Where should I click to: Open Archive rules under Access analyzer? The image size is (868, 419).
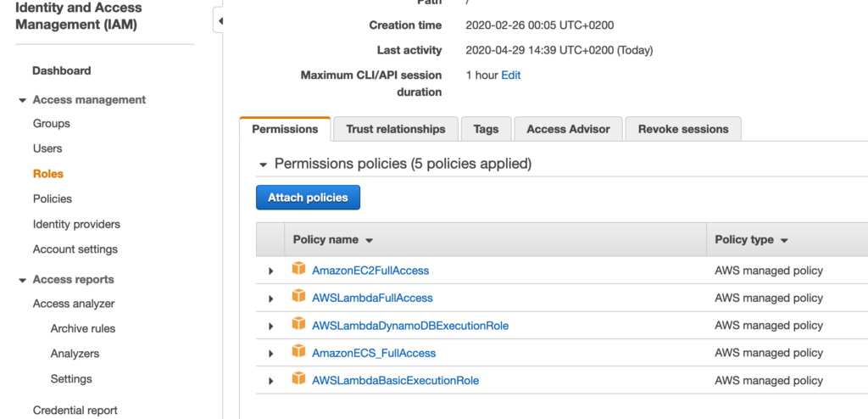[x=83, y=328]
